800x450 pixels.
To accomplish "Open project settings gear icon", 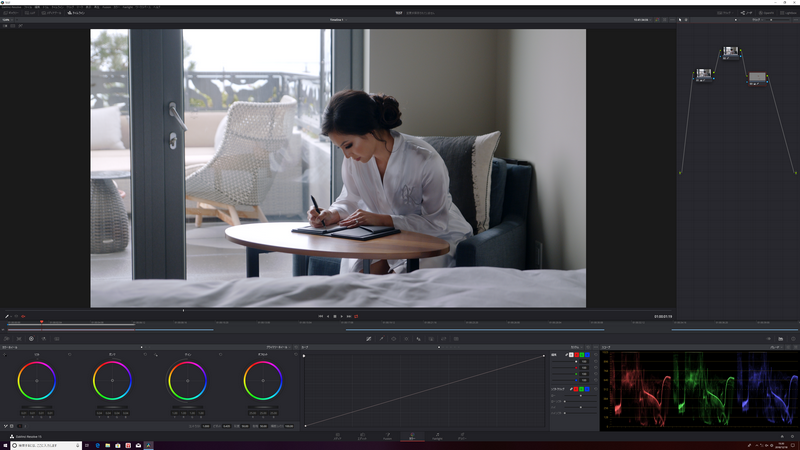I will 793,437.
